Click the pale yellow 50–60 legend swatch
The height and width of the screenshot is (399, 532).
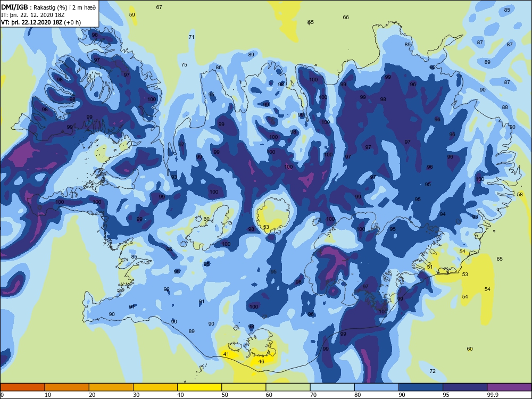pos(244,387)
